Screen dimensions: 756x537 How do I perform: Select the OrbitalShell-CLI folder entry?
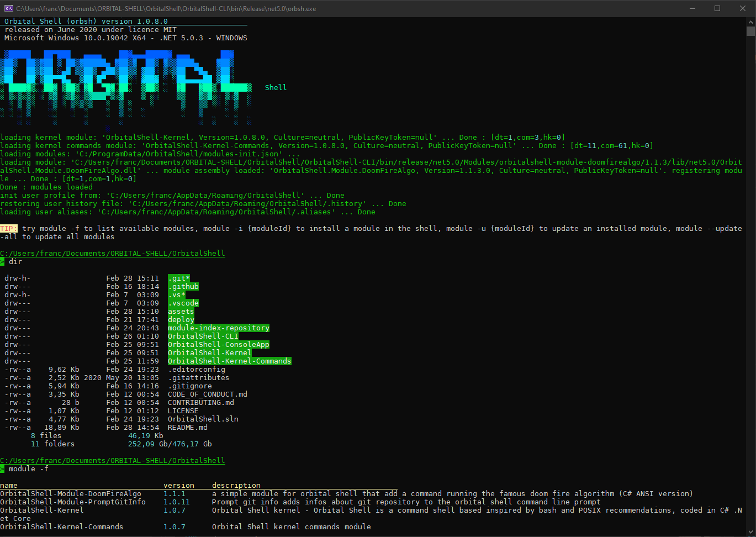coord(203,336)
